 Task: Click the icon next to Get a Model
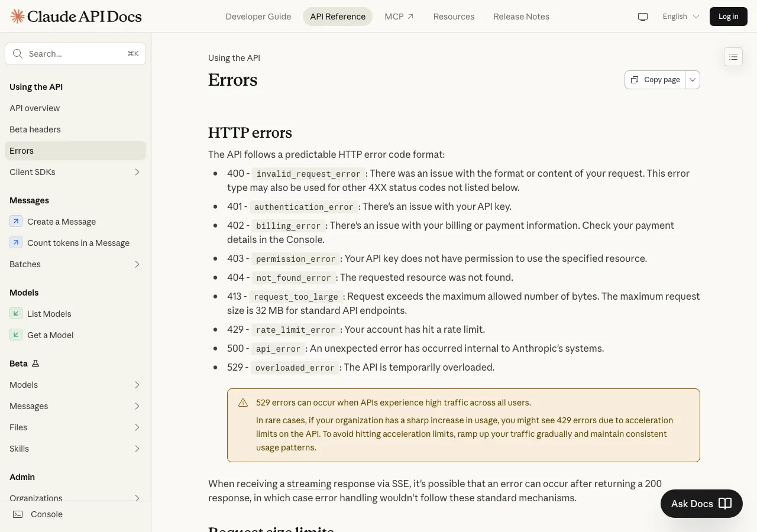point(16,335)
